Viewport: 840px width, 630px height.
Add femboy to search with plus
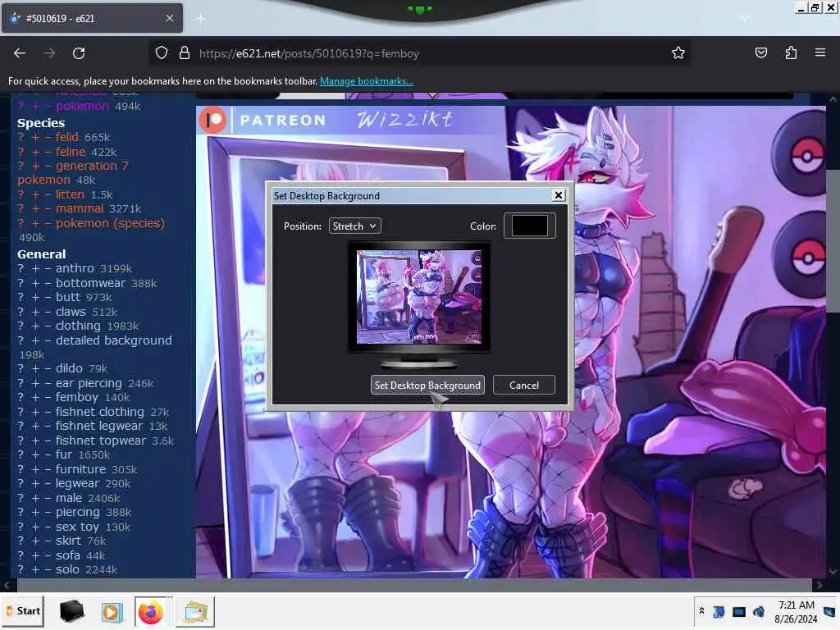point(35,398)
